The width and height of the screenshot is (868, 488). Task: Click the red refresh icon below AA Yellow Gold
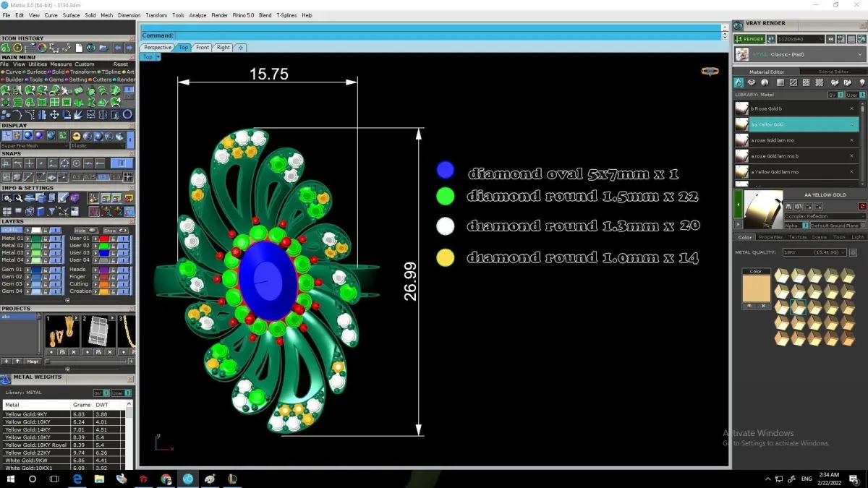tap(863, 206)
